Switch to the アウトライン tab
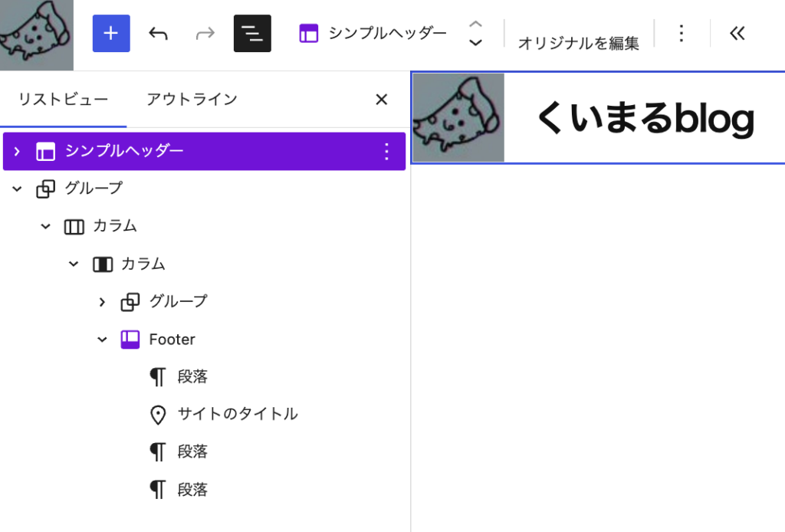 pyautogui.click(x=192, y=99)
